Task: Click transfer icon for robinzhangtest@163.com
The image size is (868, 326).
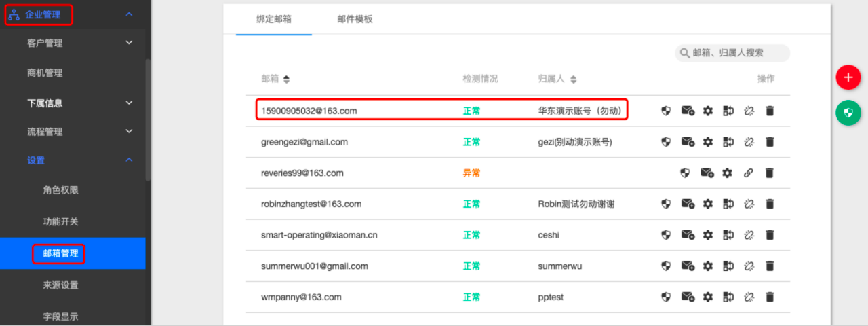Action: coord(728,204)
